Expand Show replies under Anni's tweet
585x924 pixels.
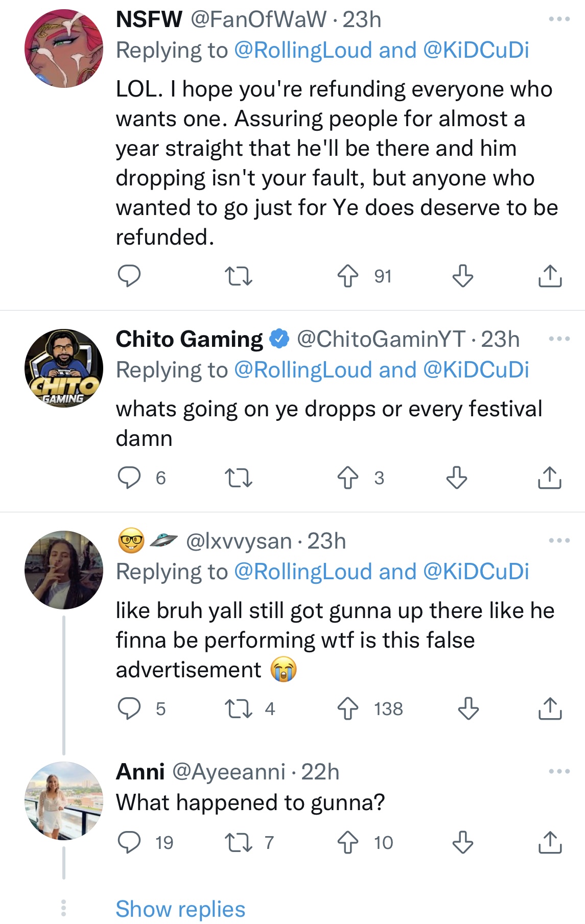180,909
